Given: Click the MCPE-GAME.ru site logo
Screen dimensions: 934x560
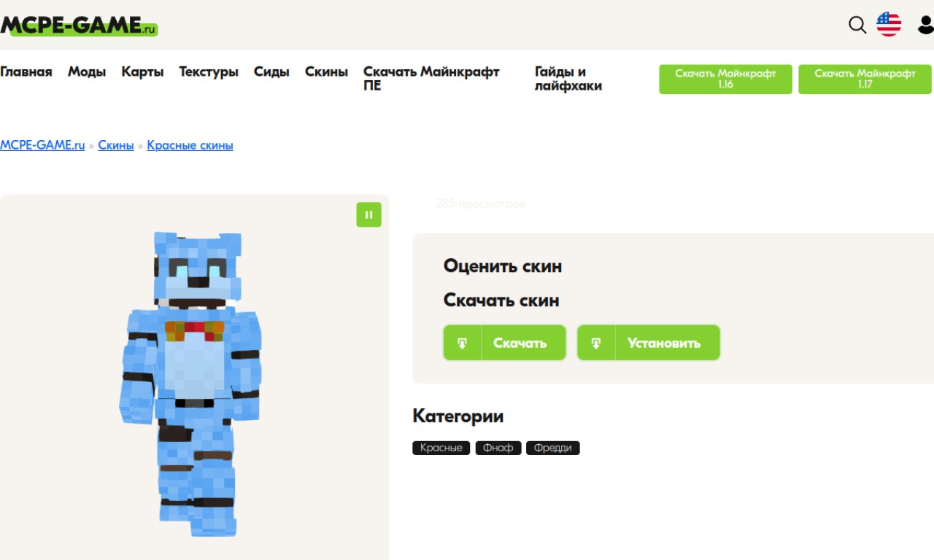Looking at the screenshot, I should coord(79,26).
